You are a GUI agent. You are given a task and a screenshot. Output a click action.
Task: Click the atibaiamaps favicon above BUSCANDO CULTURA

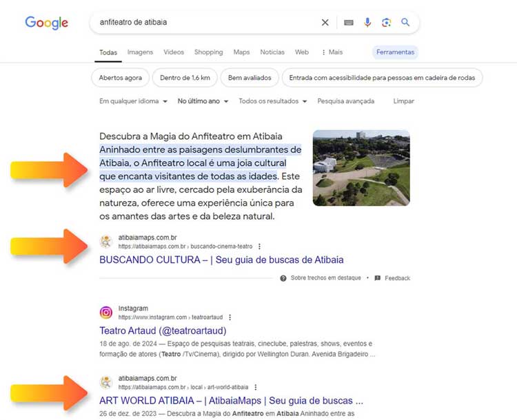pos(106,242)
